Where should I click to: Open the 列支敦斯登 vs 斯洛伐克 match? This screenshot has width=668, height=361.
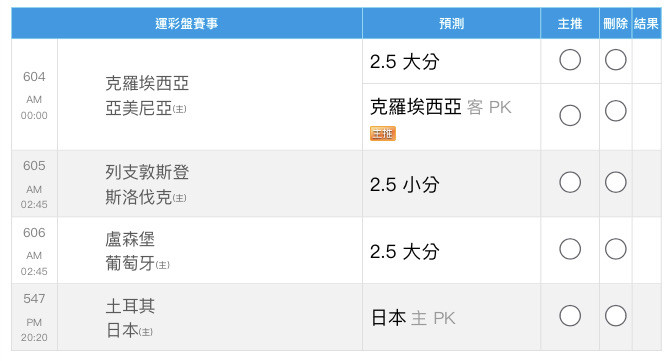pyautogui.click(x=147, y=185)
